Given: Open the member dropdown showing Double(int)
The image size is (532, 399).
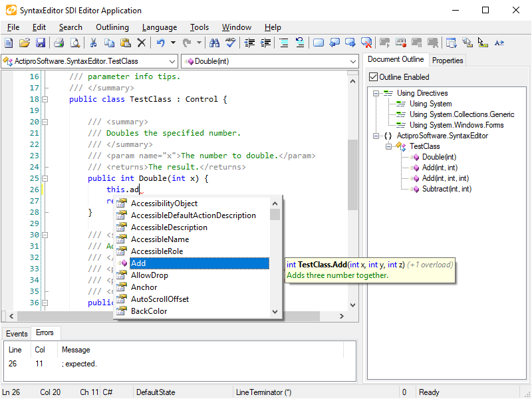Looking at the screenshot, I should (353, 61).
